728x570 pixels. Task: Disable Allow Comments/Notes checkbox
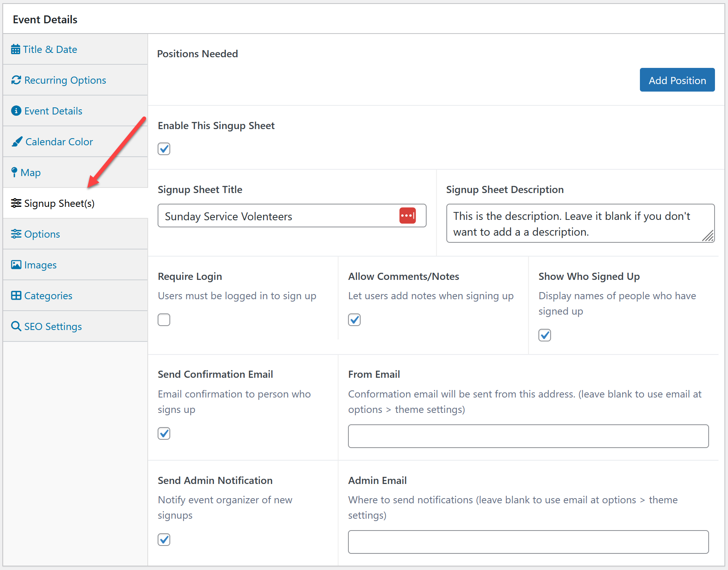coord(354,320)
